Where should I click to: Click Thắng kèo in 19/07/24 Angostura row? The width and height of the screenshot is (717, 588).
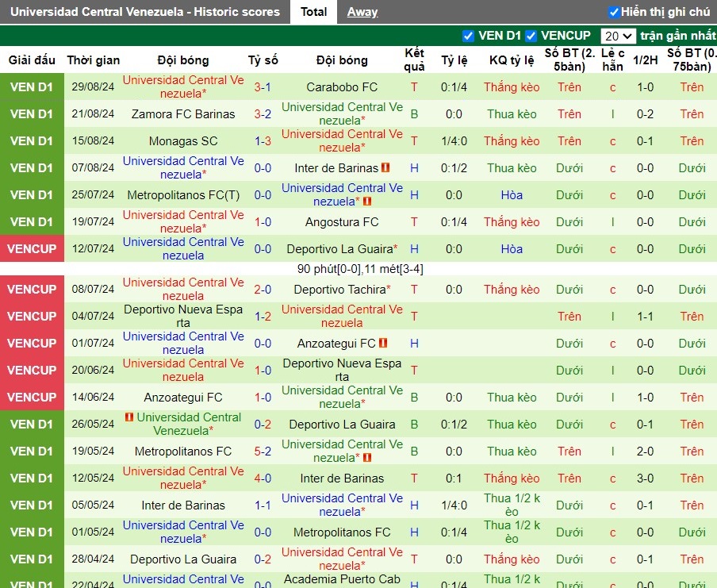pos(512,222)
